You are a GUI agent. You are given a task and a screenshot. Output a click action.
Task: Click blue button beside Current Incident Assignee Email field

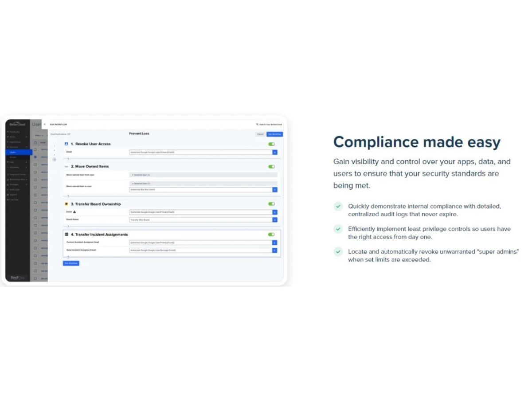coord(275,243)
